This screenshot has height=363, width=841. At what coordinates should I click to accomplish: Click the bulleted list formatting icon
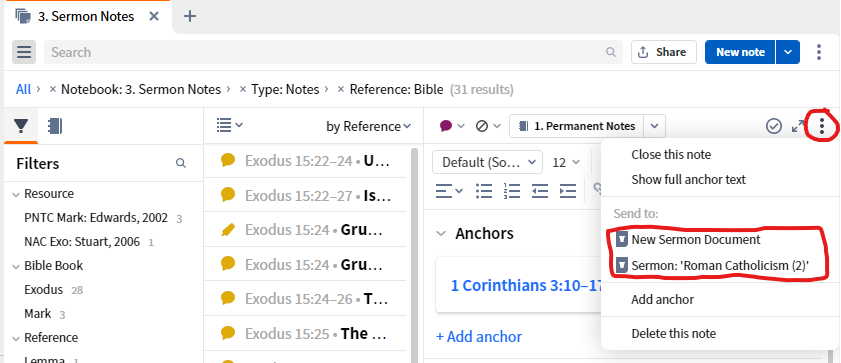(x=484, y=191)
